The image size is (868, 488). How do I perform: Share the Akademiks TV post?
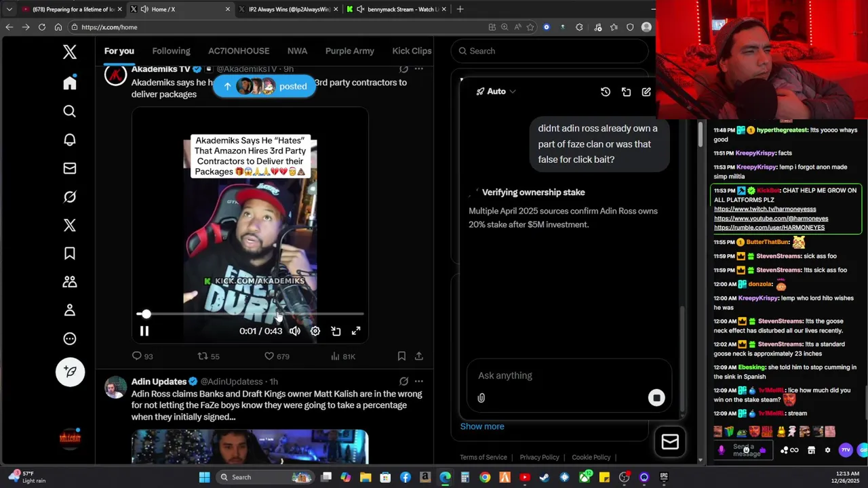419,356
